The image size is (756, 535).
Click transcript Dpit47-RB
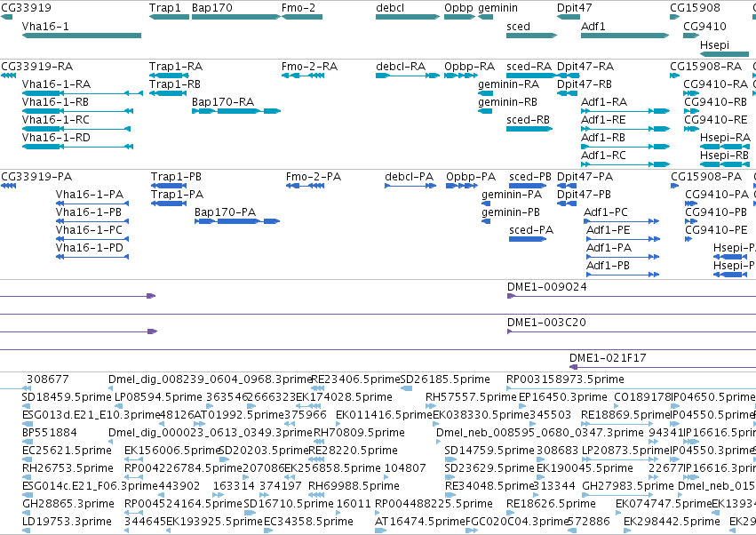567,93
